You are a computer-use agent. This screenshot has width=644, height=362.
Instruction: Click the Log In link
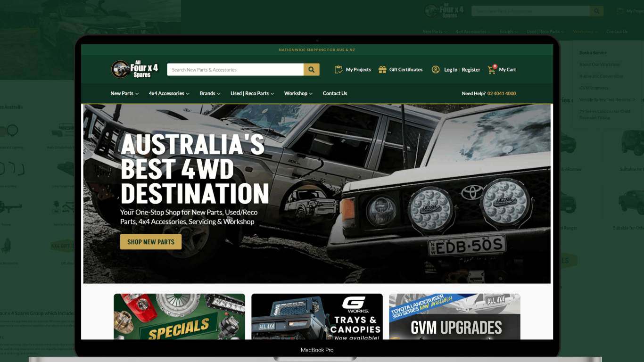coord(451,70)
